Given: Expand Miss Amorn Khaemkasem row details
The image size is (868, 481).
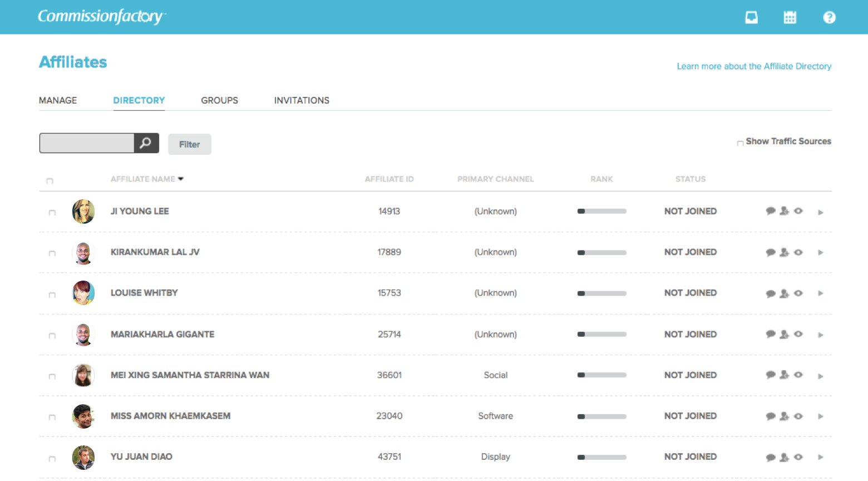Looking at the screenshot, I should pyautogui.click(x=821, y=416).
